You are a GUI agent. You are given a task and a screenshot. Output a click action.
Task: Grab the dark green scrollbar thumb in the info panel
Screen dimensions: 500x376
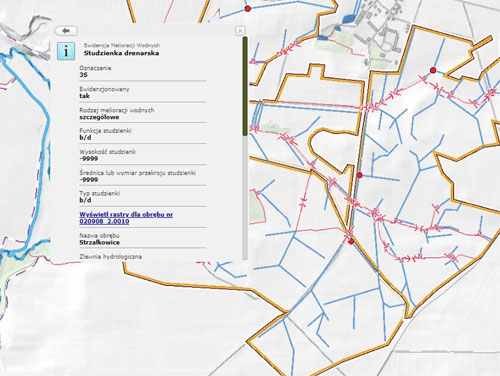[x=245, y=86]
